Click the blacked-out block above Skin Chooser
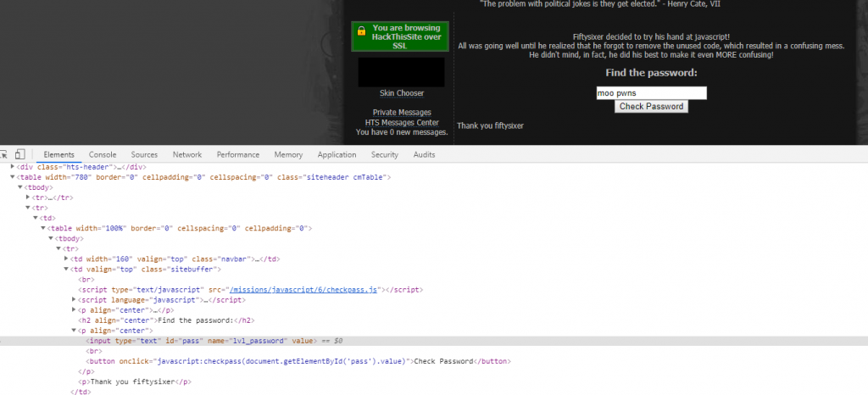868x395 pixels. tap(401, 72)
